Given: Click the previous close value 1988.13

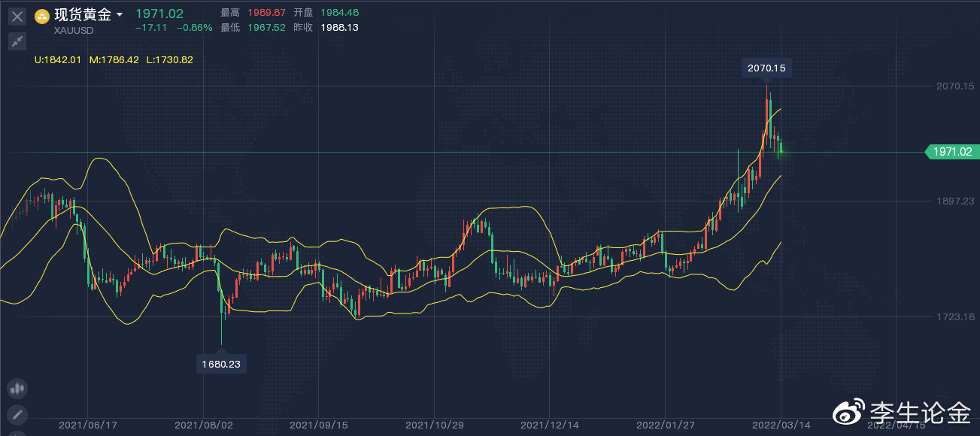Looking at the screenshot, I should click(339, 27).
